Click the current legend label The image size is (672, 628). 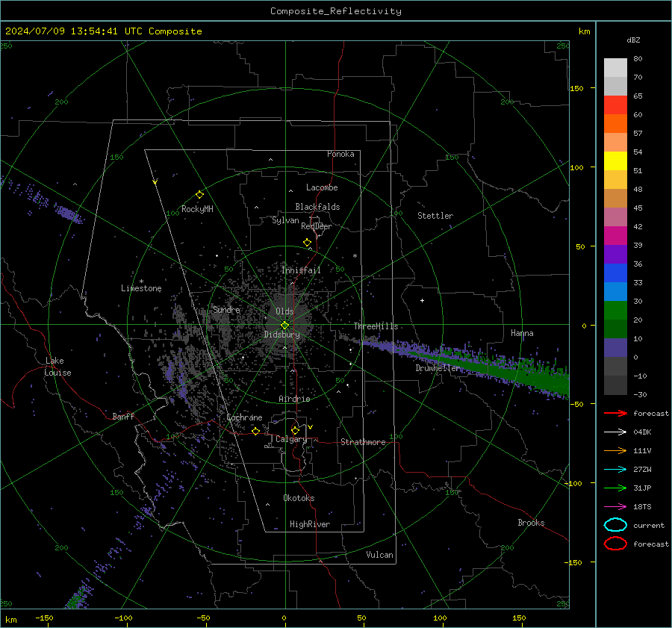(x=649, y=526)
